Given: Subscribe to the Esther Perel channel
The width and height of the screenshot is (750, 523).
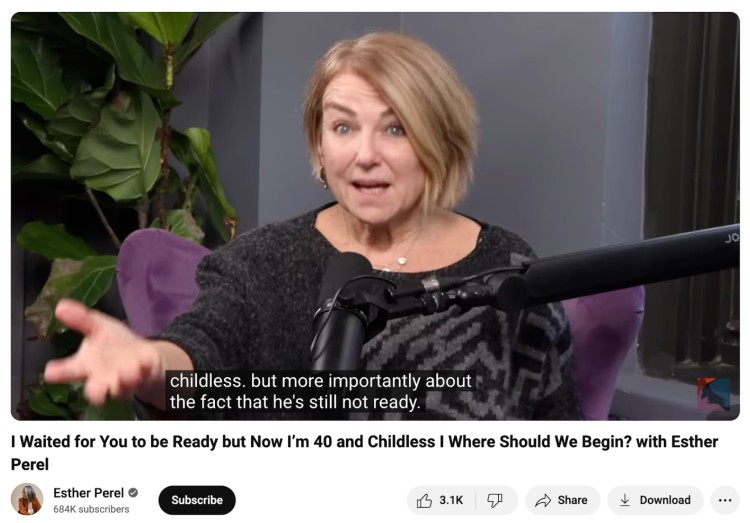Looking at the screenshot, I should [197, 500].
